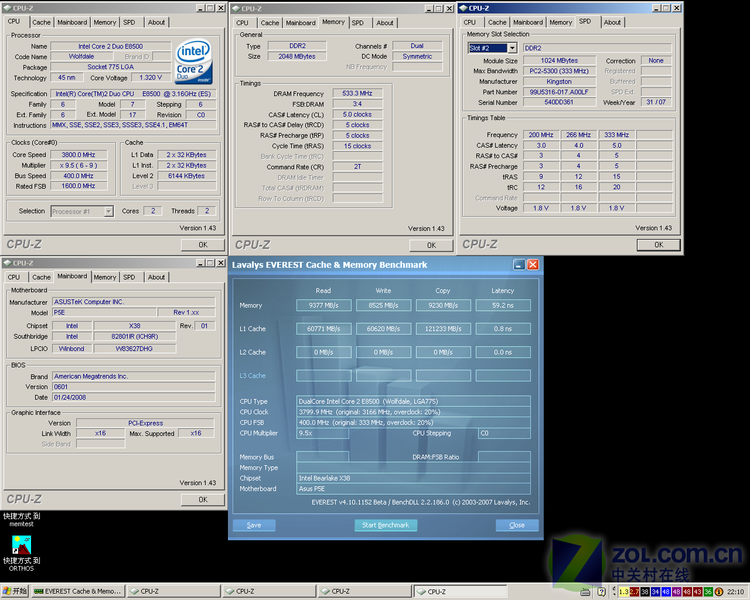Open CPU-Z system menu icon in Memory window title
750x600 pixels.
[236, 9]
